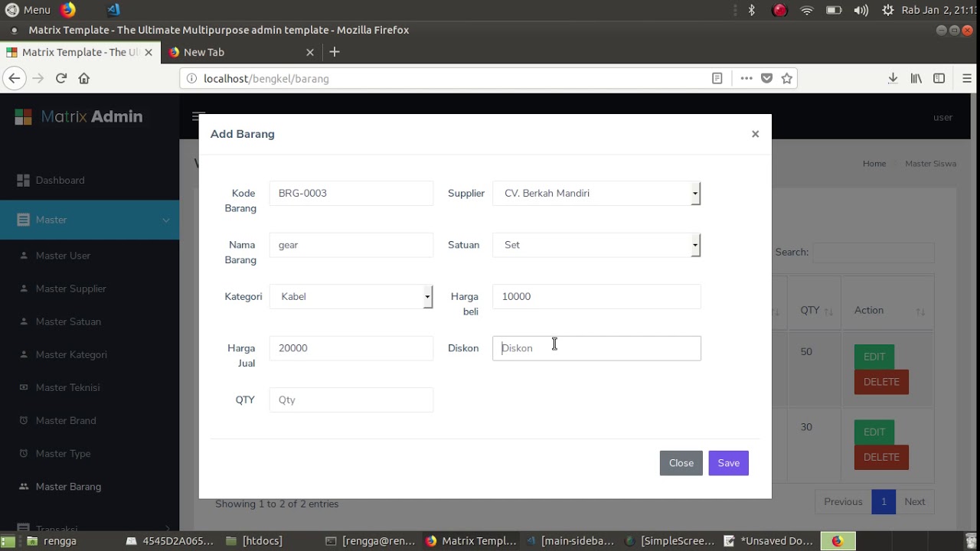Close the New Tab tab
This screenshot has height=551, width=980.
point(310,52)
